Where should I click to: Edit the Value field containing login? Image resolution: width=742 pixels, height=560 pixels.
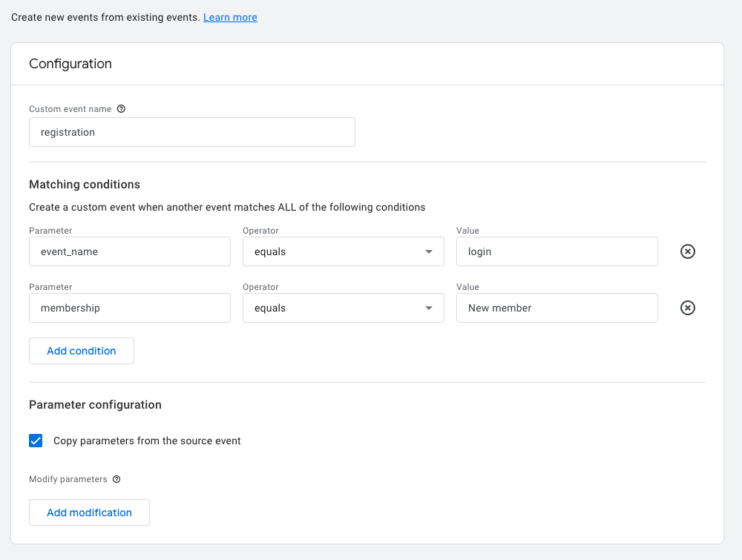click(556, 251)
